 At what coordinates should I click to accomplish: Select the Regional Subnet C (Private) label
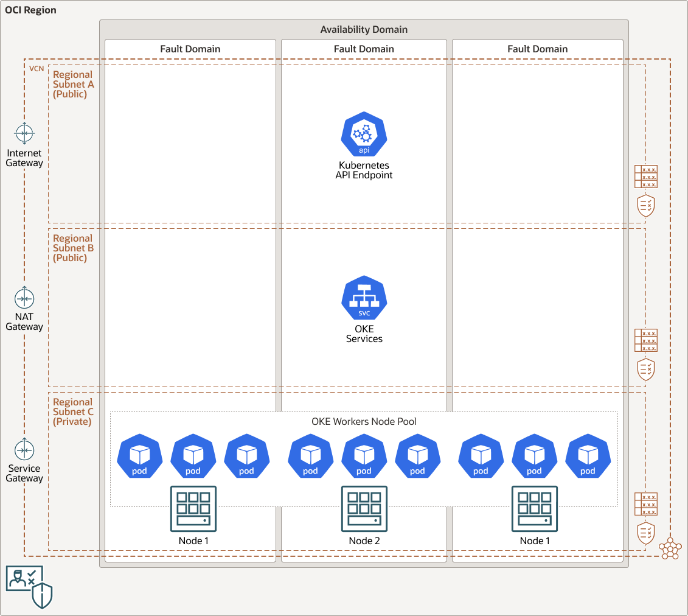click(x=73, y=411)
